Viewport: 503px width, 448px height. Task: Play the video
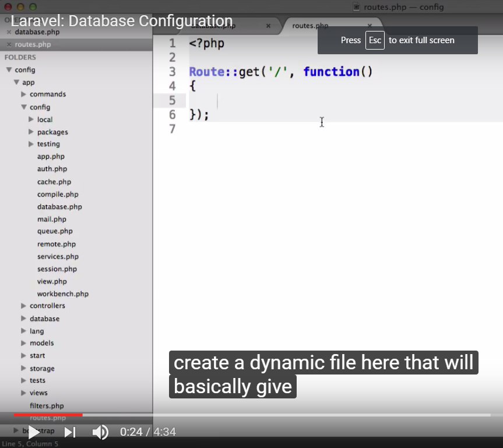tap(34, 432)
